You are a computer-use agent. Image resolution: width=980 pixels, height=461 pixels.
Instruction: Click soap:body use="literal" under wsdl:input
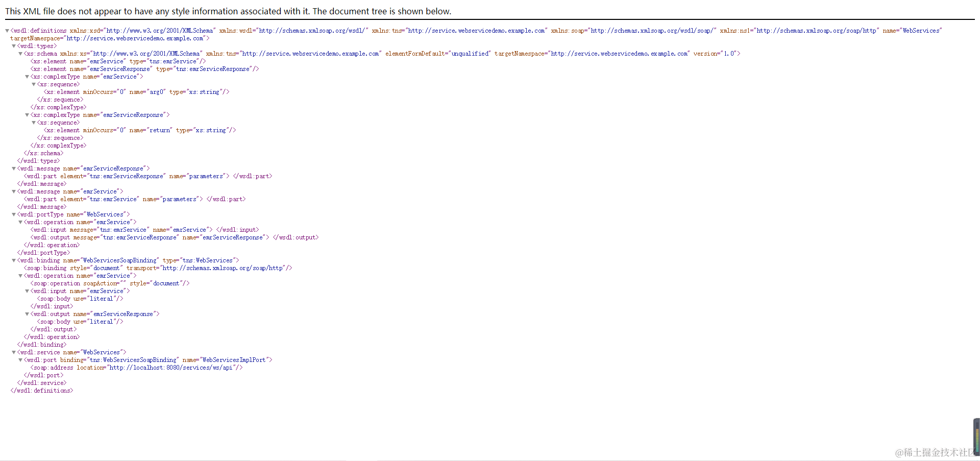tap(80, 299)
